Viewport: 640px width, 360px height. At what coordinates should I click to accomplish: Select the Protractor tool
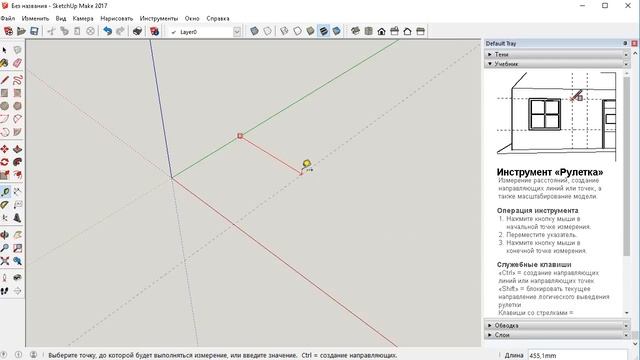pyautogui.click(x=4, y=205)
